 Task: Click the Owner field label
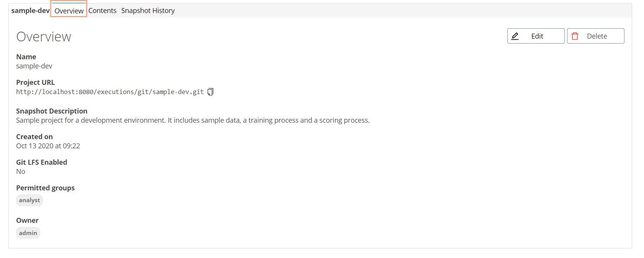(27, 221)
